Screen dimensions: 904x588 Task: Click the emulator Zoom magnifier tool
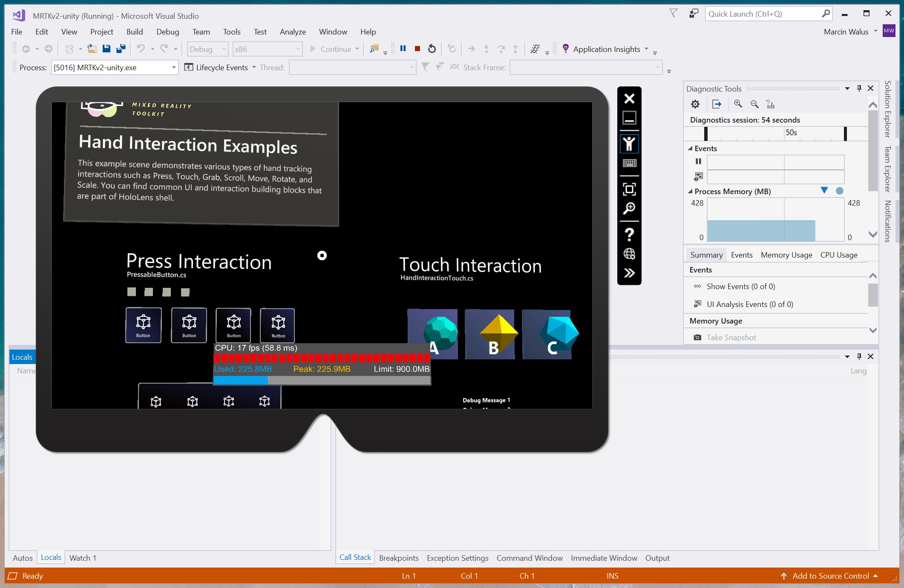[x=629, y=208]
